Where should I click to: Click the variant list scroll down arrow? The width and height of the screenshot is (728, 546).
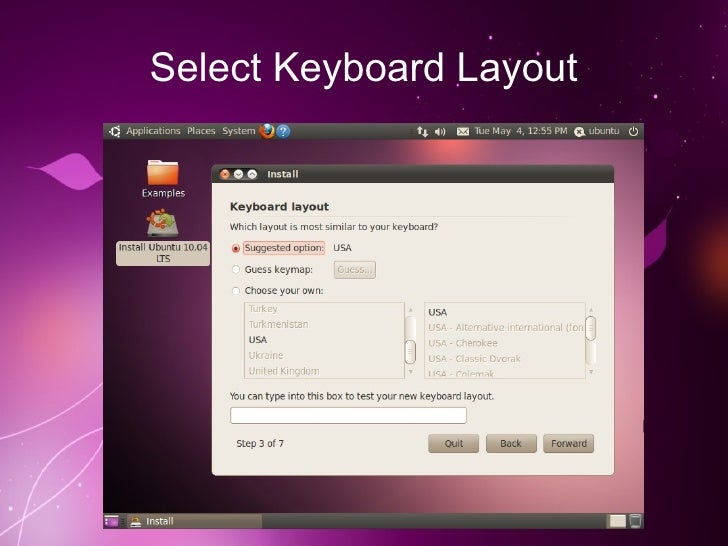click(591, 372)
